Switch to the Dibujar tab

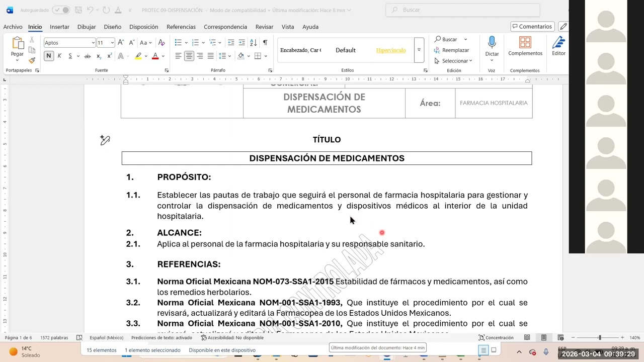87,27
